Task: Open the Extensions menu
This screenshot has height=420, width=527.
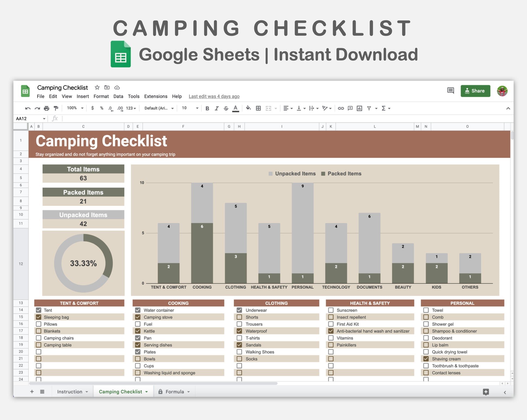Action: point(155,96)
